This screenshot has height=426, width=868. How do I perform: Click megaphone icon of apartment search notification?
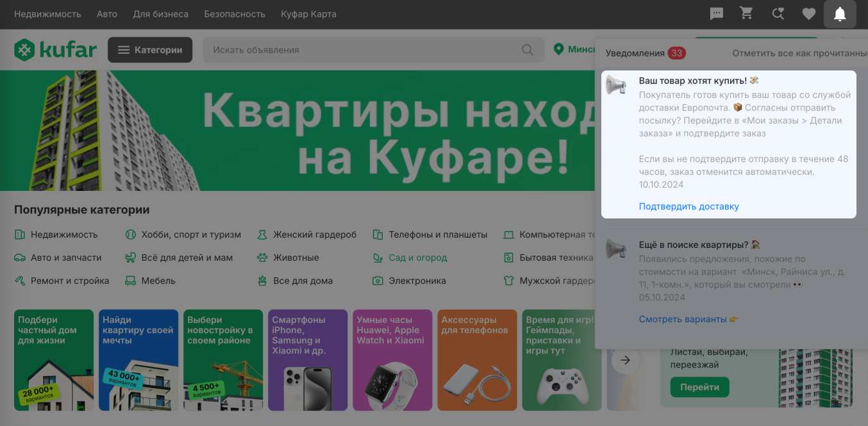tap(617, 249)
